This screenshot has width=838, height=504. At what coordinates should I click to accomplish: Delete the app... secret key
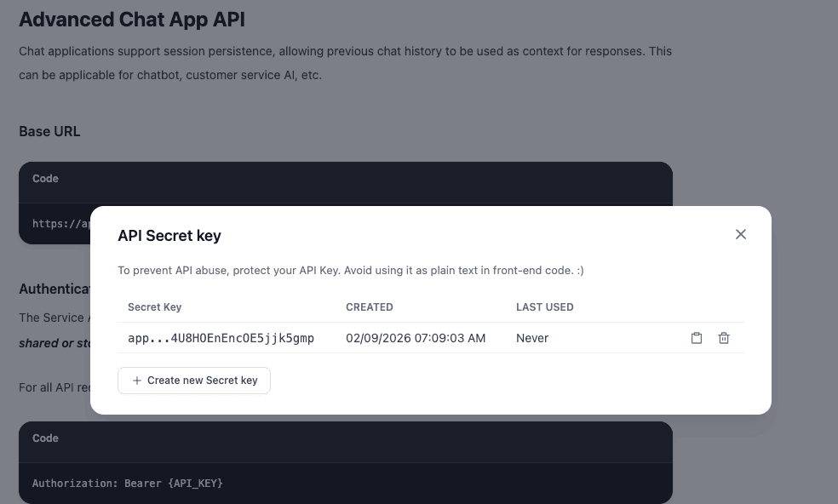pos(724,338)
